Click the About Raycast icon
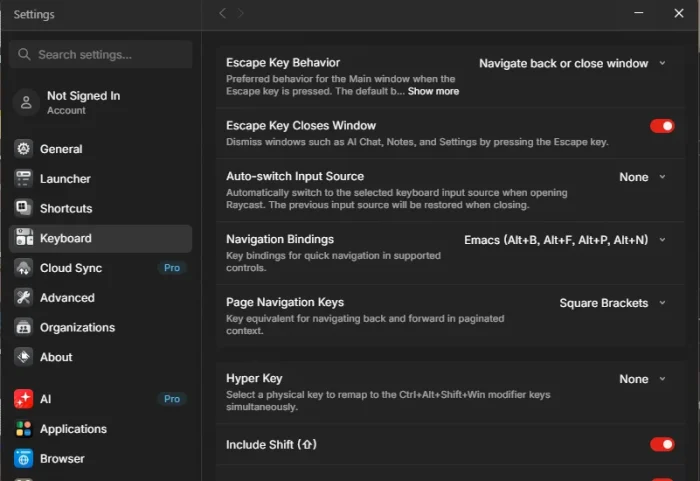The width and height of the screenshot is (700, 481). [x=23, y=357]
